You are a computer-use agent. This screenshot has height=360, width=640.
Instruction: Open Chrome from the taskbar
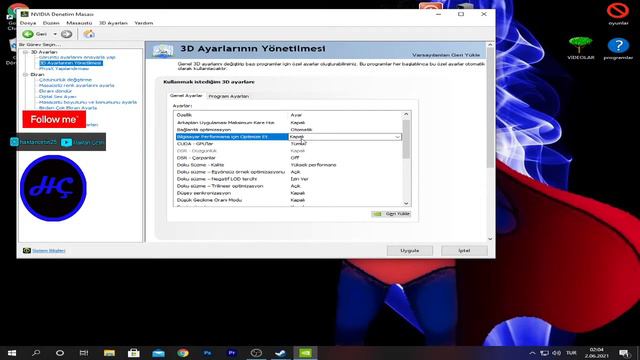(x=183, y=353)
